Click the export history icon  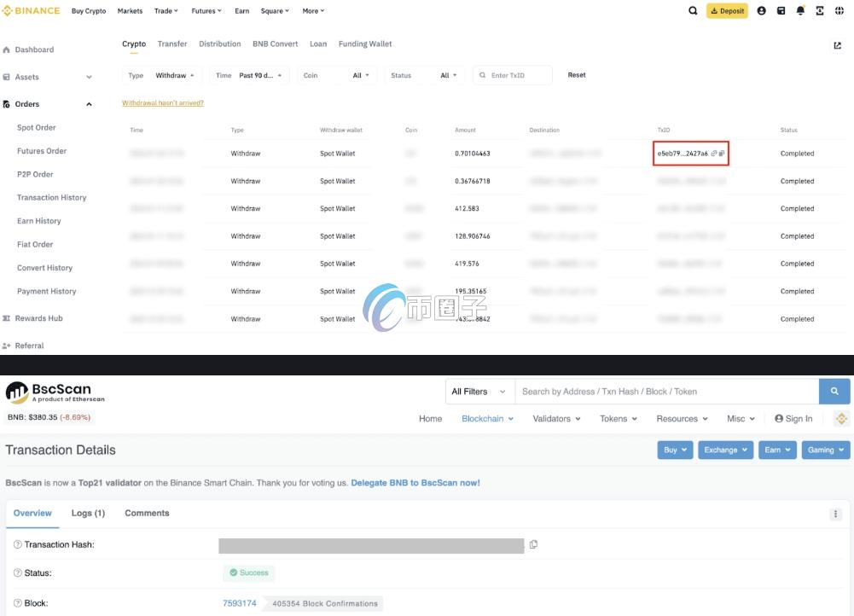pyautogui.click(x=838, y=45)
